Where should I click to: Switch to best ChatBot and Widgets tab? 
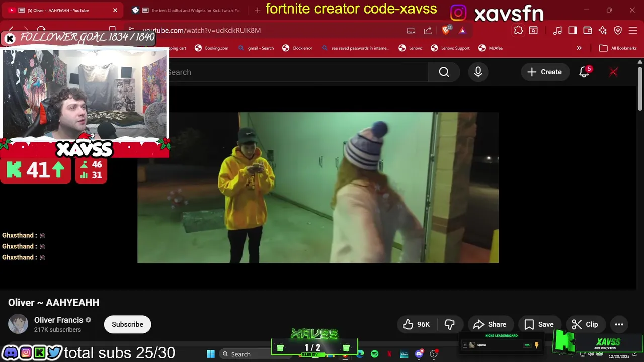pyautogui.click(x=186, y=10)
